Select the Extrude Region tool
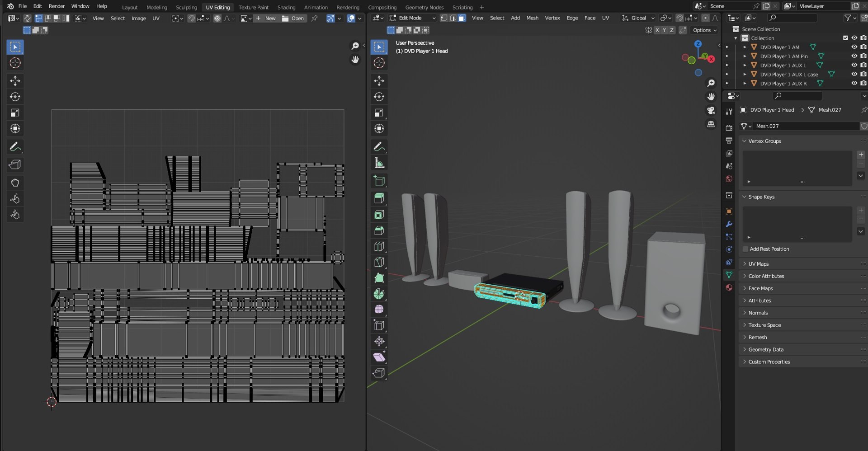 click(x=379, y=198)
